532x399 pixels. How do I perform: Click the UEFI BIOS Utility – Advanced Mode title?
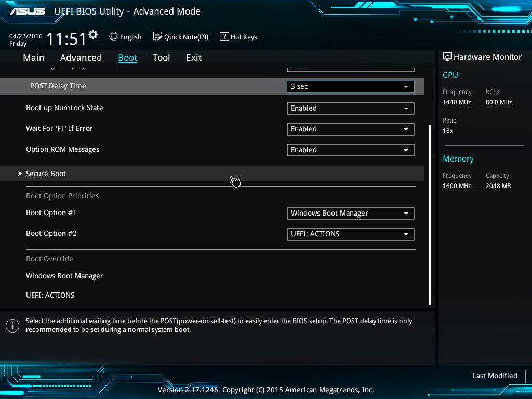(127, 11)
